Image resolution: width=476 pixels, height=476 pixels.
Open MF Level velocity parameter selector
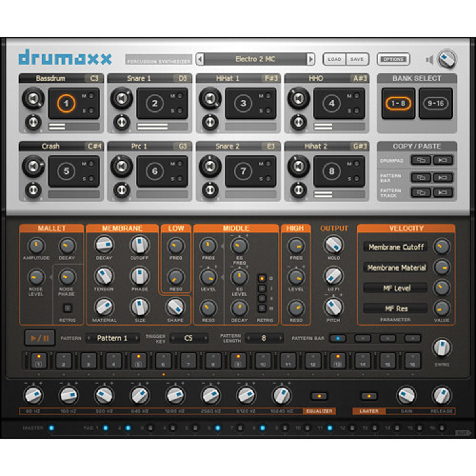click(396, 288)
